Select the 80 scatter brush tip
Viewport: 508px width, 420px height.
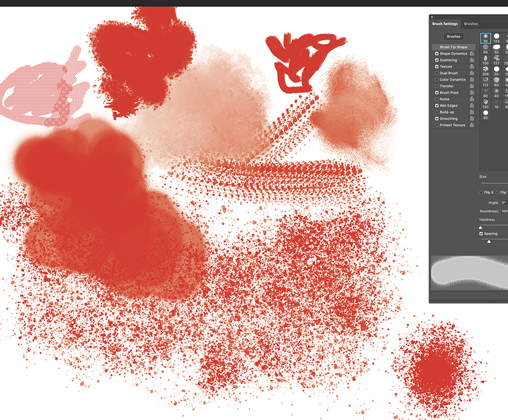[x=485, y=93]
